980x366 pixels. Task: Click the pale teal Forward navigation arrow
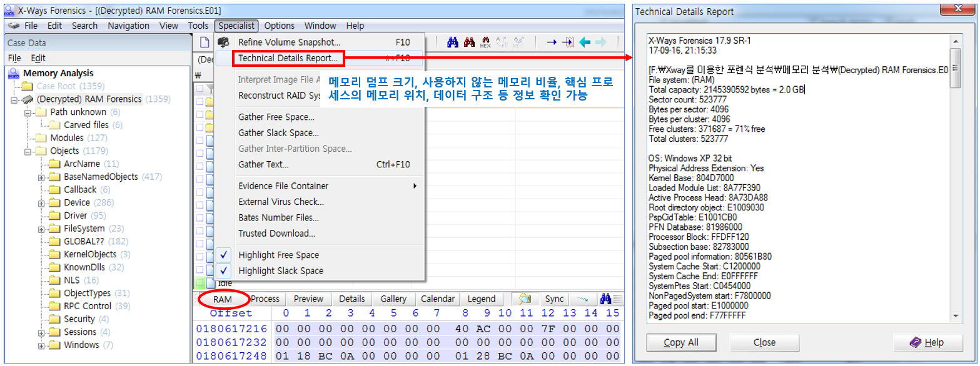(x=600, y=42)
